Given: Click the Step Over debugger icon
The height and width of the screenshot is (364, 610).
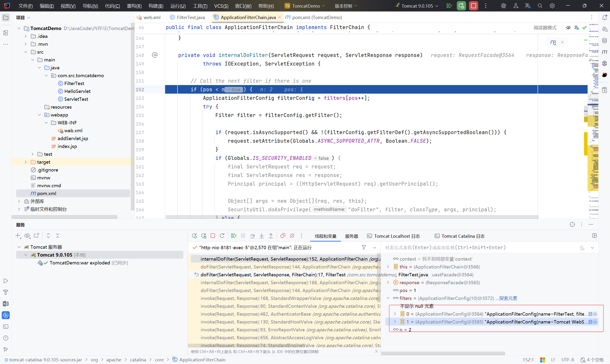Looking at the screenshot, I should pos(252,236).
